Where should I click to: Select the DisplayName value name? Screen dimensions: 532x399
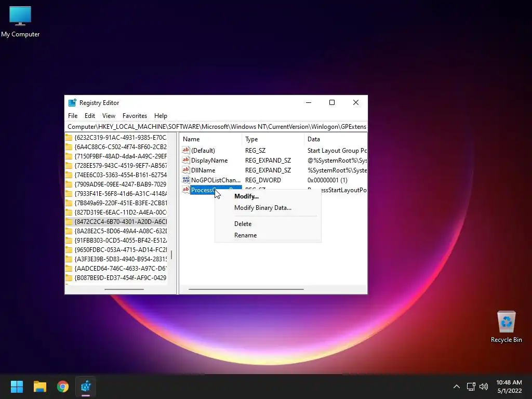[209, 160]
